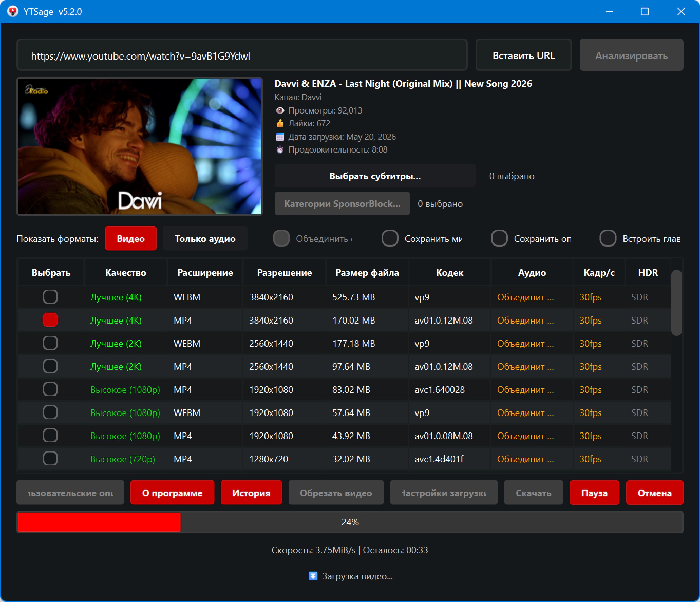
Task: Click the video title Davvi & ENZA - Last Night
Action: pos(403,84)
